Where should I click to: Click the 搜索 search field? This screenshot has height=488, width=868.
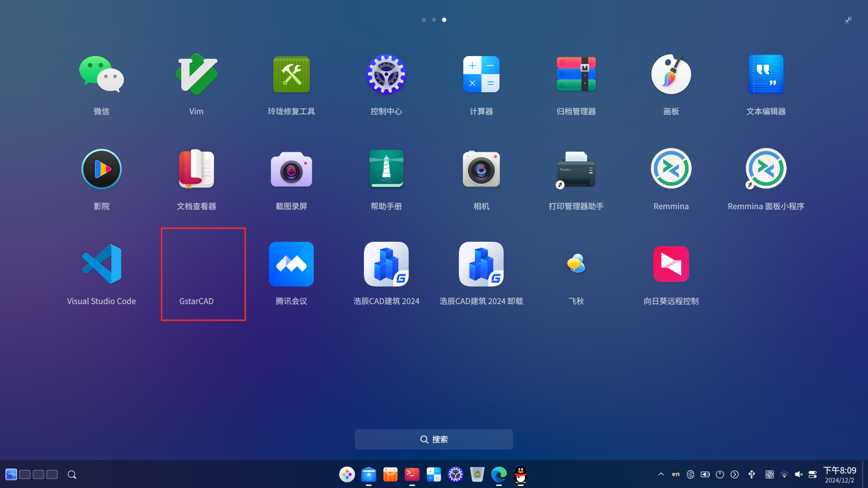click(x=434, y=440)
